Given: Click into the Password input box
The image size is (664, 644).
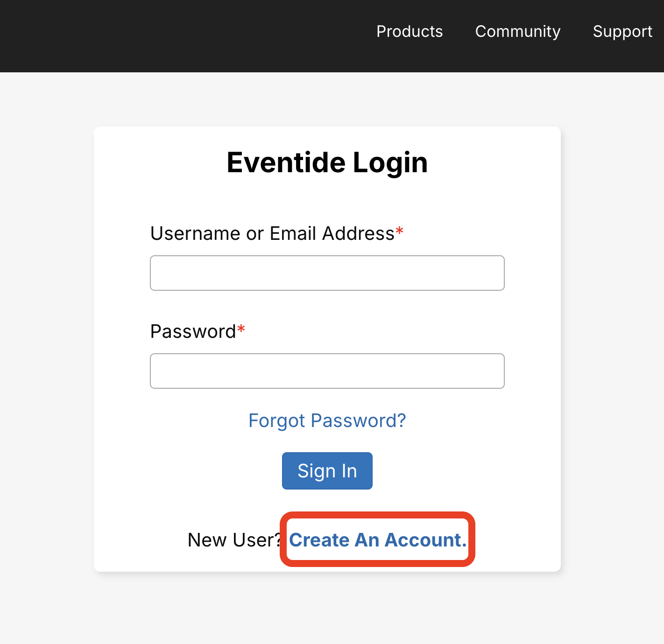Looking at the screenshot, I should click(x=327, y=371).
